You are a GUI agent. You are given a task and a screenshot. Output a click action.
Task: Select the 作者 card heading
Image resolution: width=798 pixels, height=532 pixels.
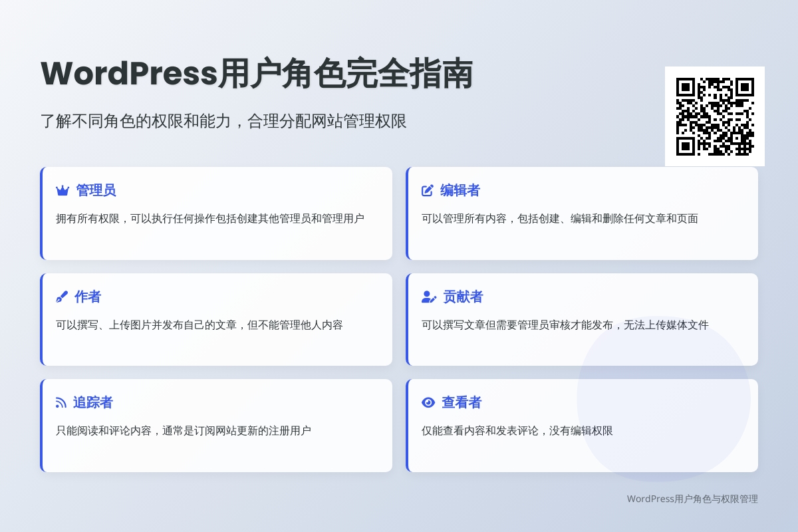click(88, 297)
